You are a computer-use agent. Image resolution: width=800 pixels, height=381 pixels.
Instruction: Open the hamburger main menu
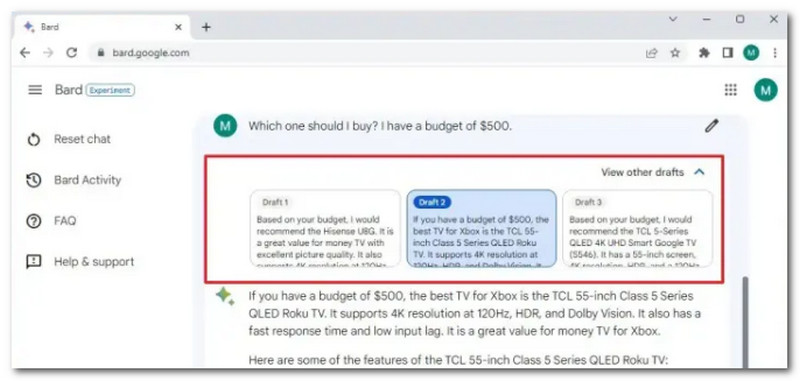(x=35, y=90)
